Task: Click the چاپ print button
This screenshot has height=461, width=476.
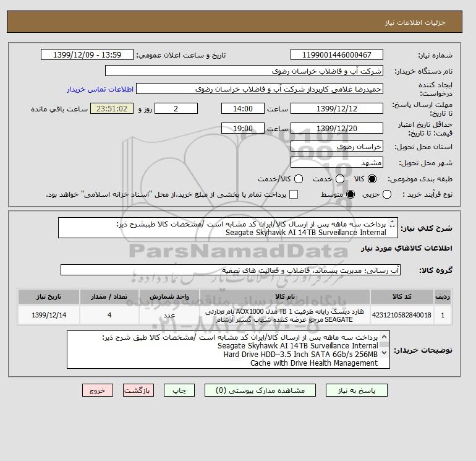Action: point(179,390)
